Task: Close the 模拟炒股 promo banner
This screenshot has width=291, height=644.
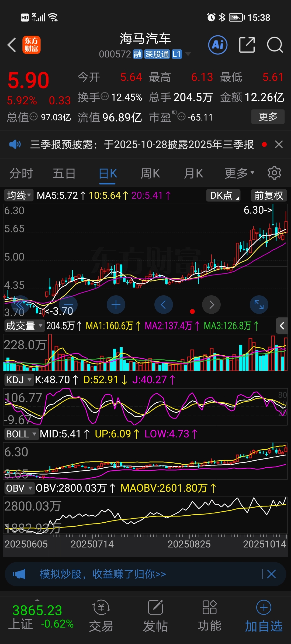Action: pyautogui.click(x=271, y=574)
